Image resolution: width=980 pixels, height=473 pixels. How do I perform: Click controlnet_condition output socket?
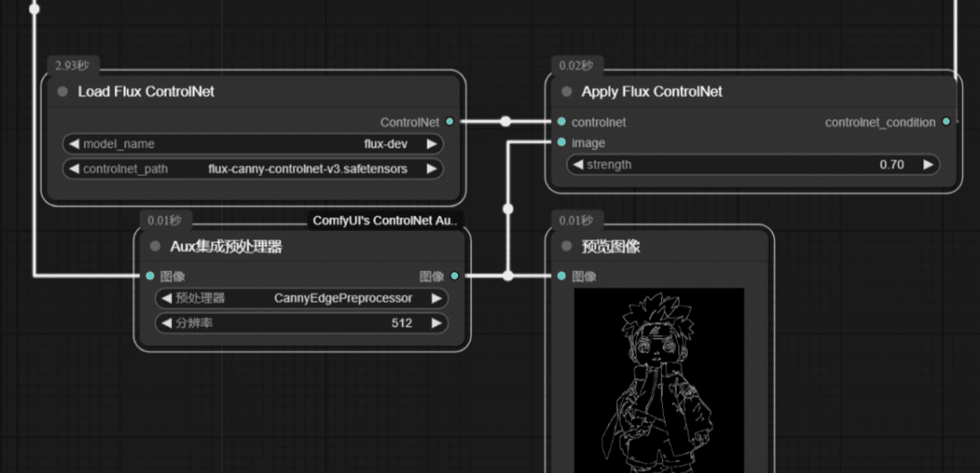click(946, 122)
